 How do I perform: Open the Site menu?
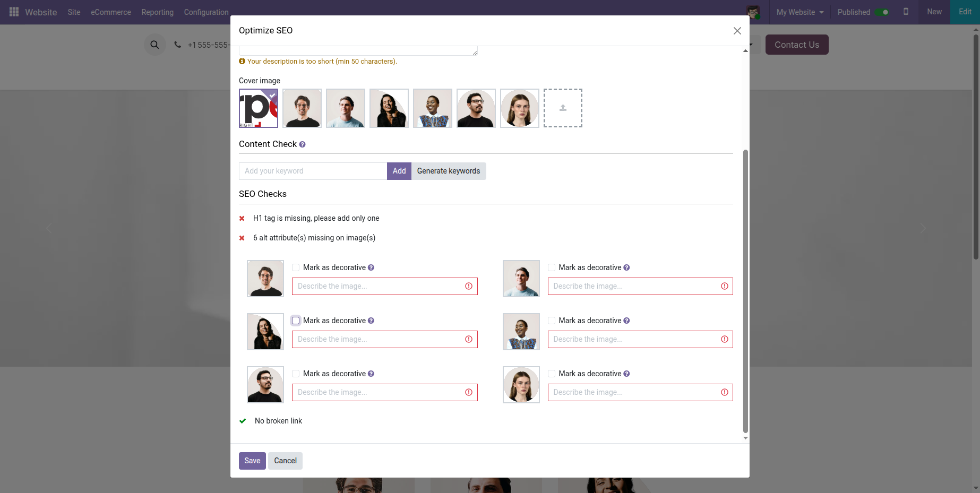coord(74,12)
